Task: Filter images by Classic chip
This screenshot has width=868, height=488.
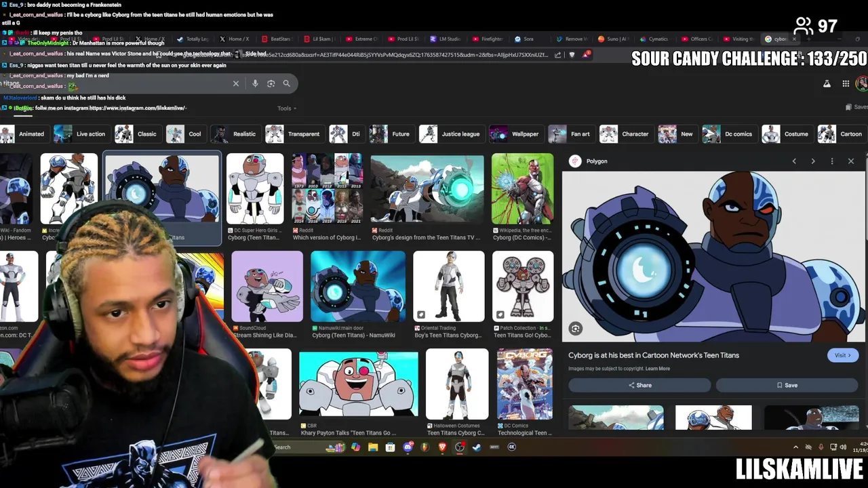Action: click(137, 134)
